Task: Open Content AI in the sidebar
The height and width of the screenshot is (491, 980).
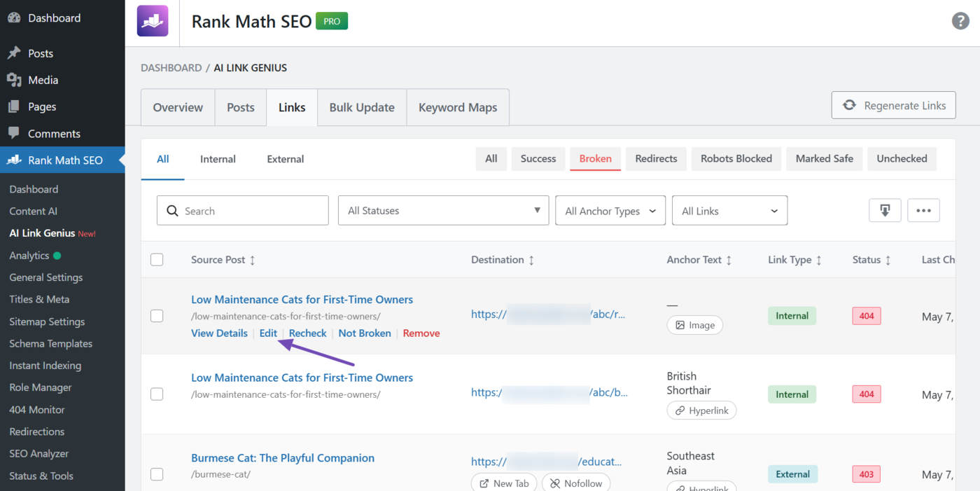Action: click(34, 211)
